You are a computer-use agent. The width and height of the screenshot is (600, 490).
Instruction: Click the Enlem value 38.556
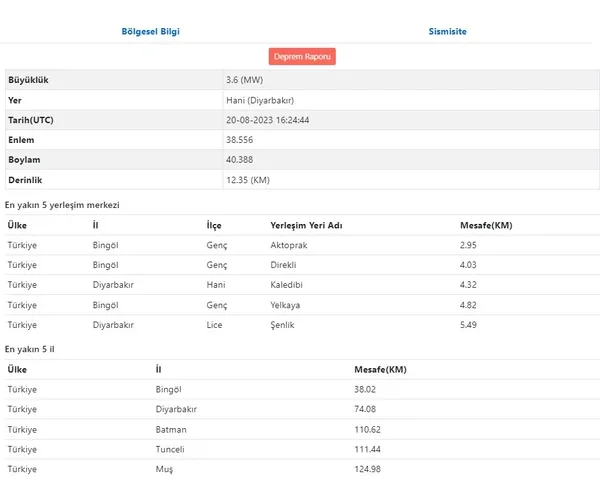pos(241,140)
